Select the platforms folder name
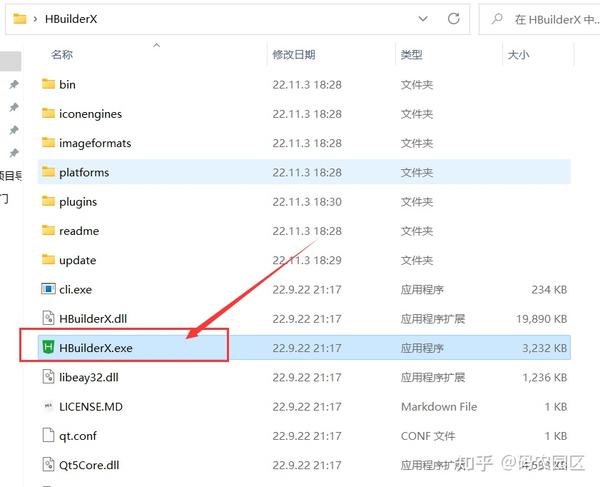The width and height of the screenshot is (600, 487). [x=84, y=172]
